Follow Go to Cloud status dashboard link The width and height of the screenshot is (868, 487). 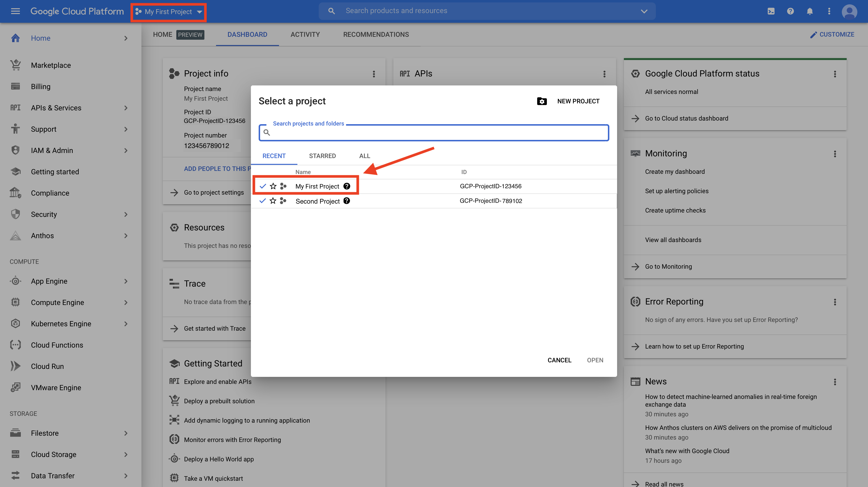click(x=686, y=118)
